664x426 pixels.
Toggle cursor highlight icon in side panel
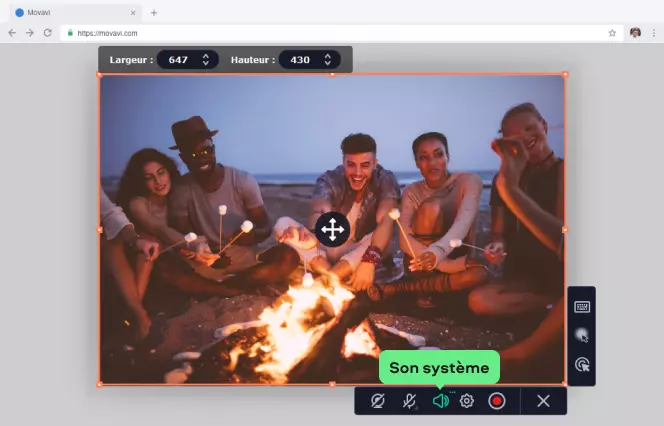point(582,335)
